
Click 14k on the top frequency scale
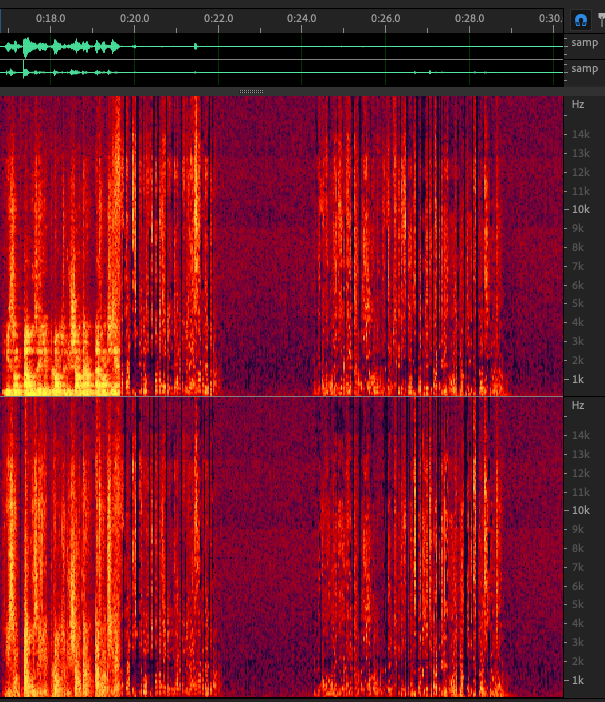(x=581, y=134)
